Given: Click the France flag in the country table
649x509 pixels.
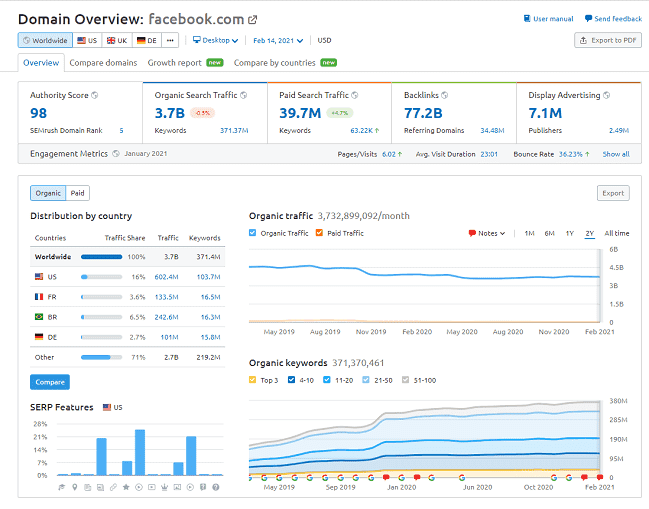Looking at the screenshot, I should click(39, 297).
